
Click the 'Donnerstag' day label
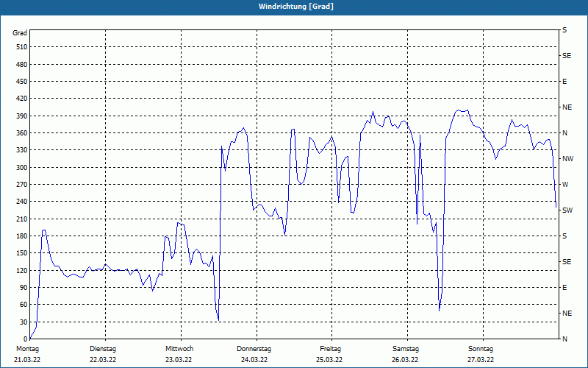tap(254, 349)
